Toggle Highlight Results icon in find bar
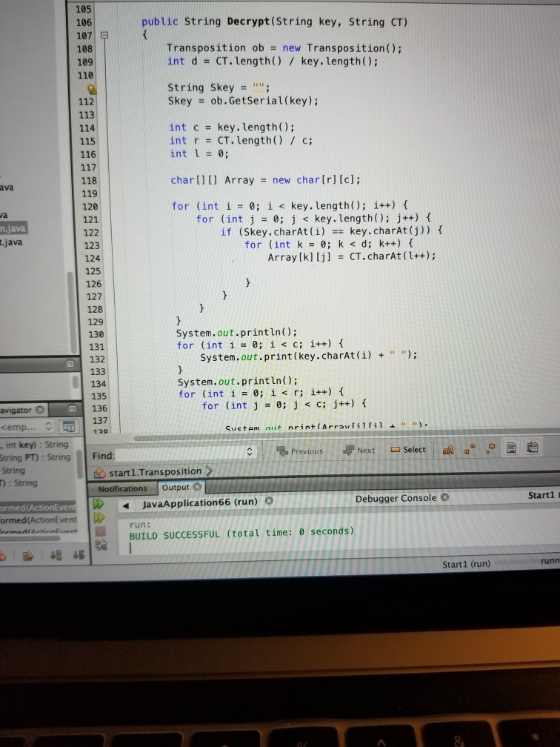Image resolution: width=560 pixels, height=747 pixels. click(511, 448)
